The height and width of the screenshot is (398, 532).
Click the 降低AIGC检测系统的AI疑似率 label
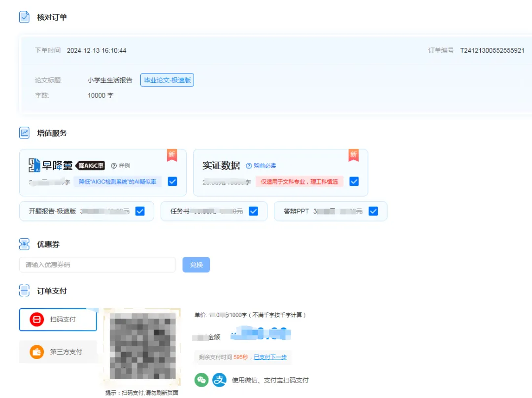117,181
